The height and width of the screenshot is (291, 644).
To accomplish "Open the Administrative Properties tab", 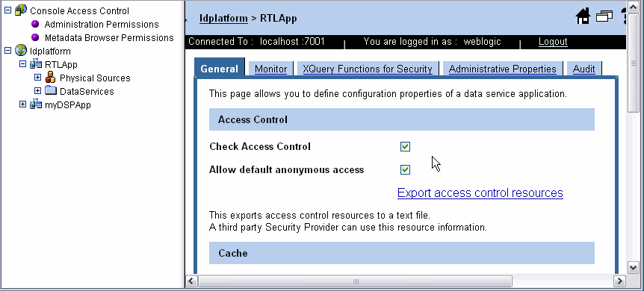I will coord(502,69).
